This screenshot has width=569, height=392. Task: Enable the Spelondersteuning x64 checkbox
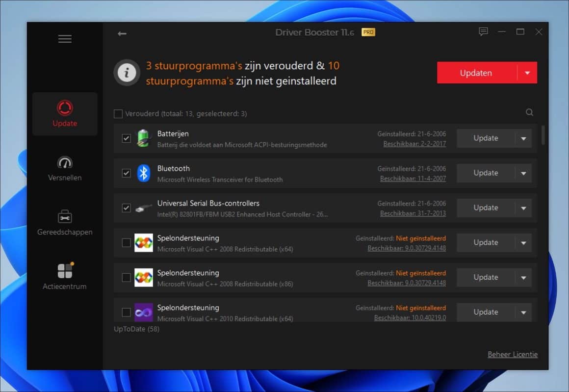[x=127, y=242]
